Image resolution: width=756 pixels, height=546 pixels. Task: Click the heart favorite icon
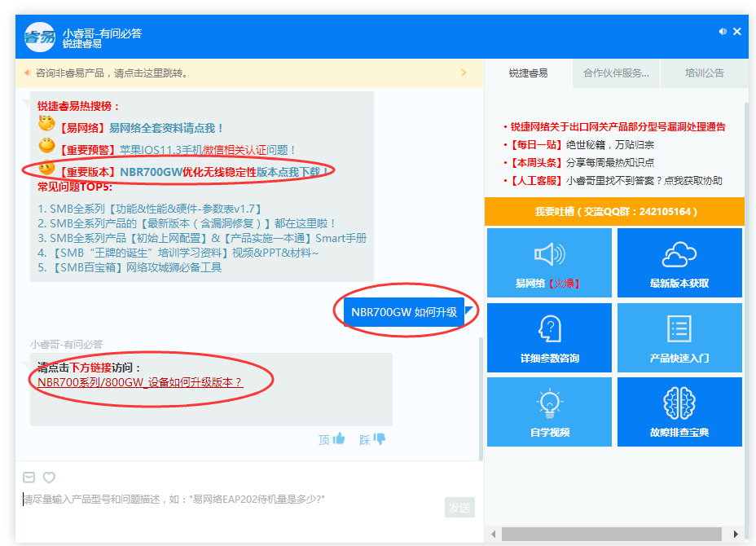(49, 477)
